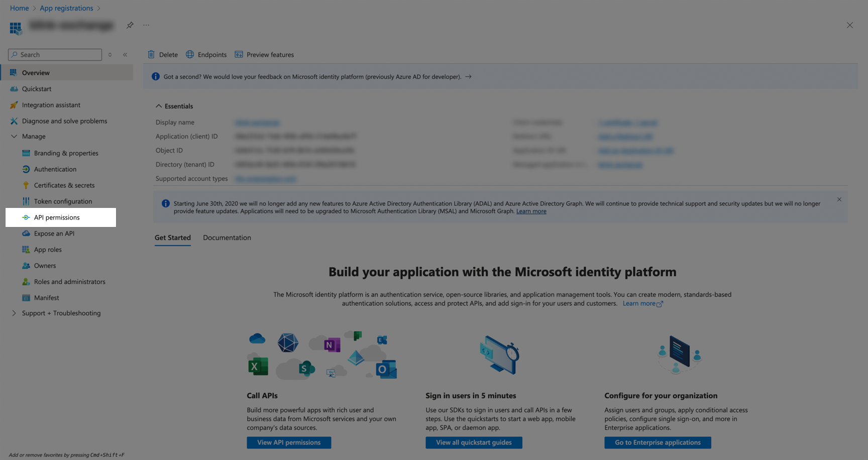Click the info icon in feedback banner
This screenshot has width=868, height=460.
156,77
